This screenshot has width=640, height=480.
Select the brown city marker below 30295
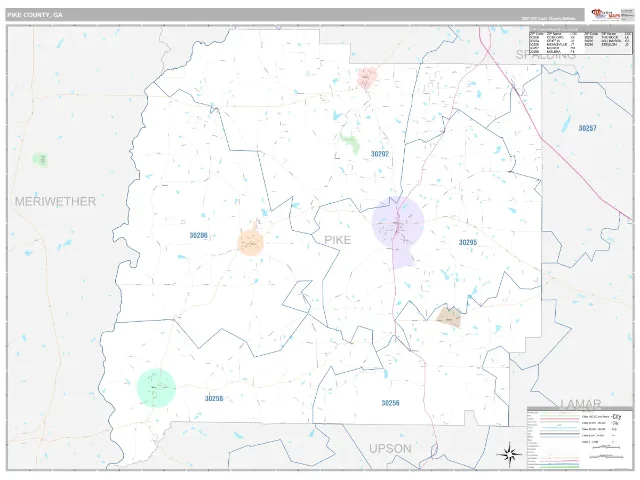pos(449,317)
